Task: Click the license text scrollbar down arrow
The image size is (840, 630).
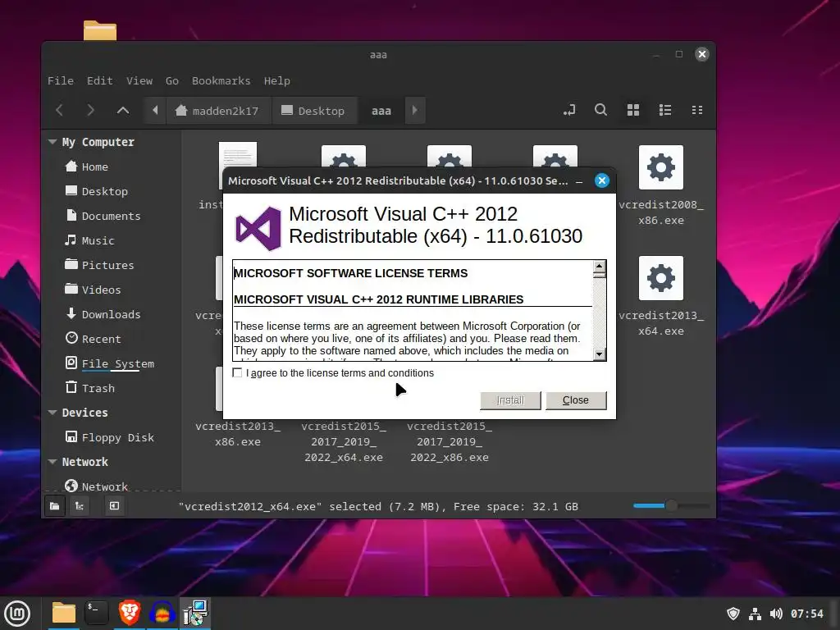Action: tap(600, 354)
